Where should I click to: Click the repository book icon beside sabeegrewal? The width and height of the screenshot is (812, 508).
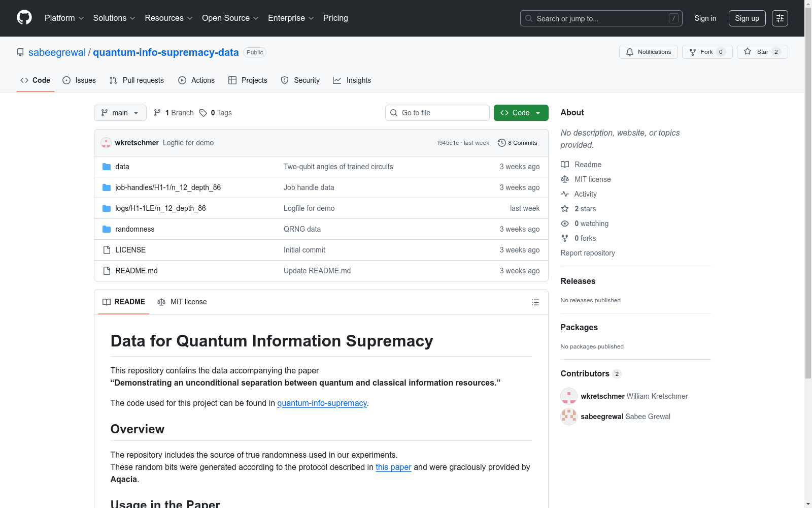pos(20,52)
